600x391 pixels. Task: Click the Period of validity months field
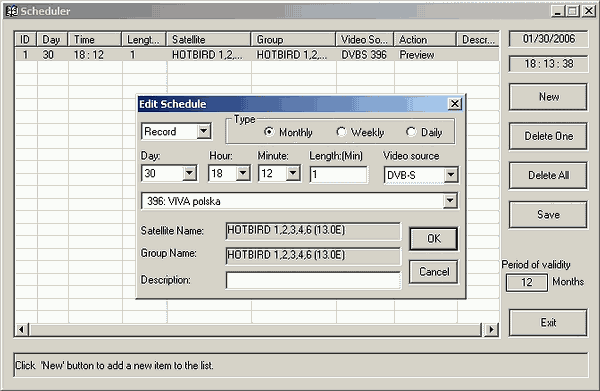coord(527,282)
